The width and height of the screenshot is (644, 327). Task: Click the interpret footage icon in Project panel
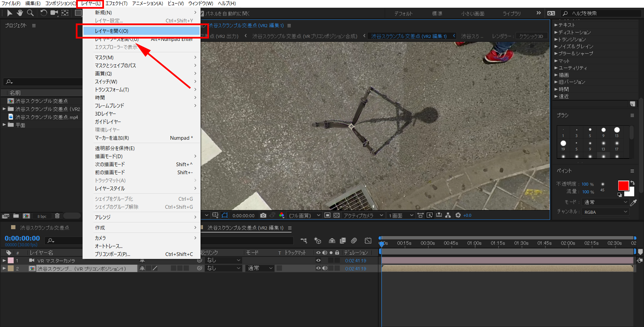pyautogui.click(x=5, y=216)
